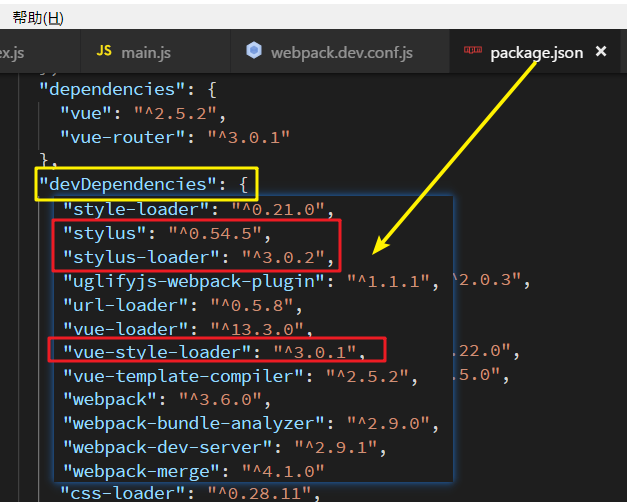Screen dimensions: 627x502
Task: Click the "webpack-dev-server" version string
Action: 336,448
